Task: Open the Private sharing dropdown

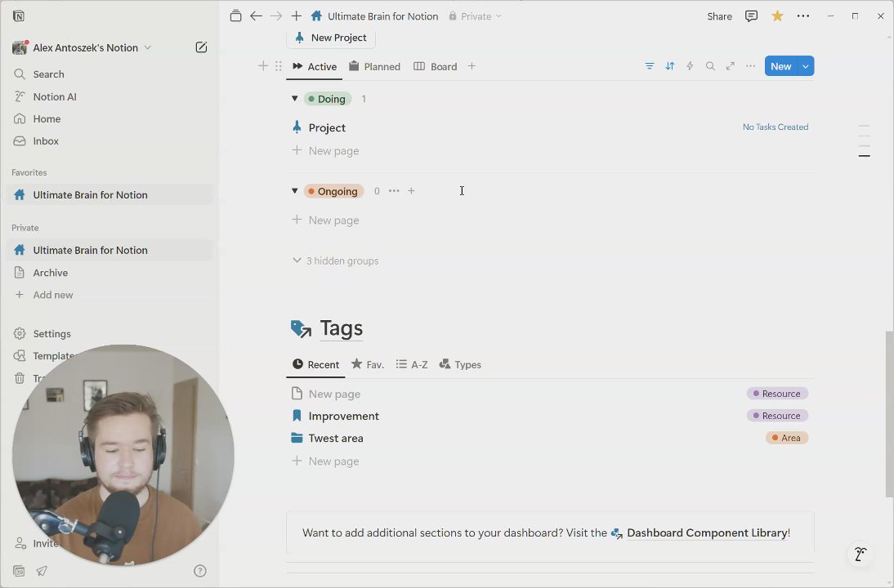Action: tap(475, 16)
